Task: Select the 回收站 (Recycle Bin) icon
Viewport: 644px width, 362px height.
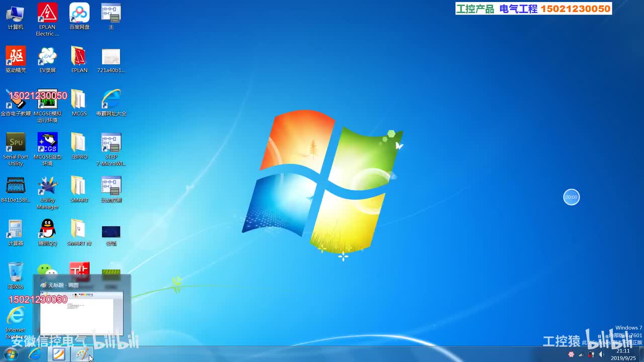Action: click(16, 276)
